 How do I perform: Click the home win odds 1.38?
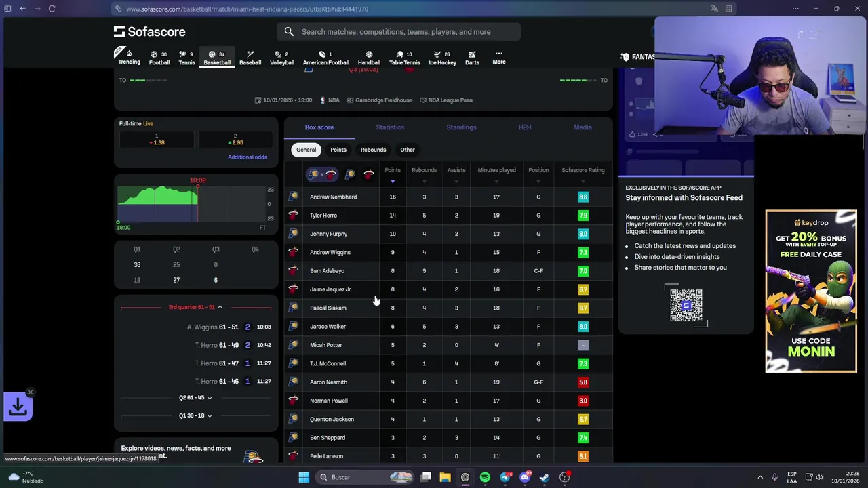tap(157, 140)
